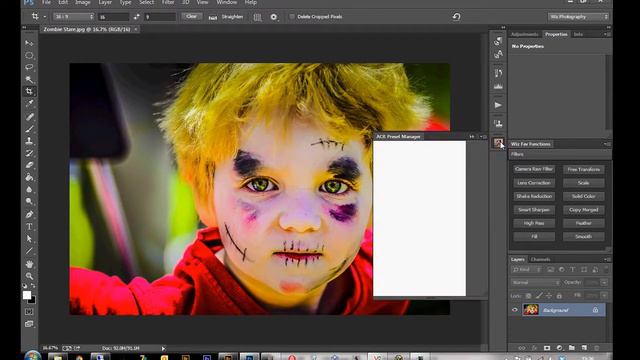Select the Horizontal Type tool
The image size is (640, 360).
[29, 227]
